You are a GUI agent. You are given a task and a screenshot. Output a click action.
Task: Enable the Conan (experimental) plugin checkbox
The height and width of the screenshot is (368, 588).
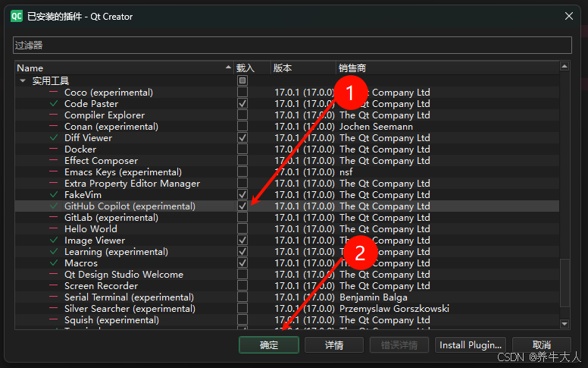242,126
